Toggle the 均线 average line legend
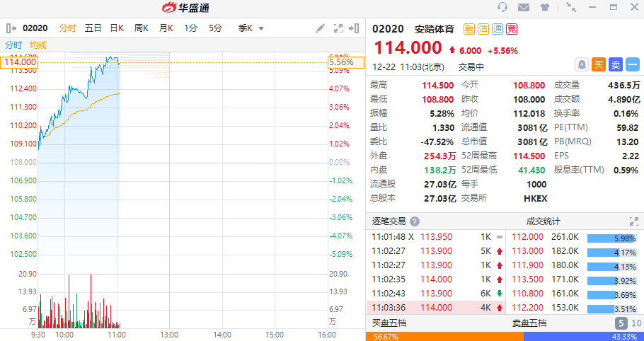This screenshot has width=644, height=341. (x=38, y=45)
